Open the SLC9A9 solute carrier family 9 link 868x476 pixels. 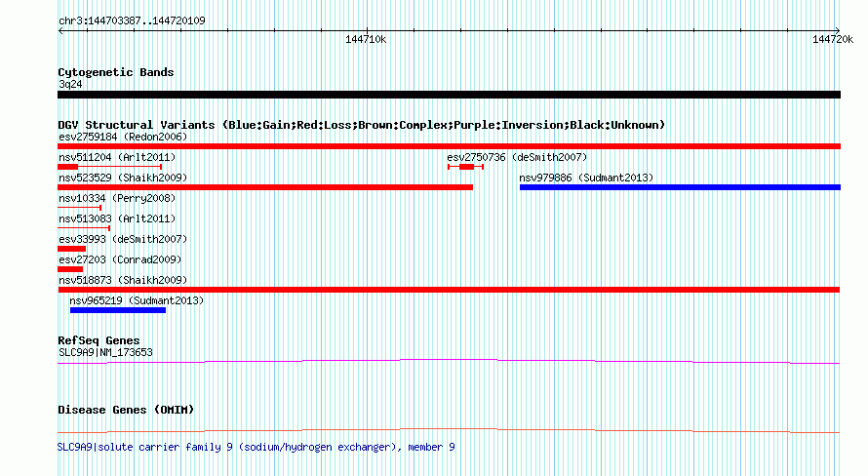point(256,447)
